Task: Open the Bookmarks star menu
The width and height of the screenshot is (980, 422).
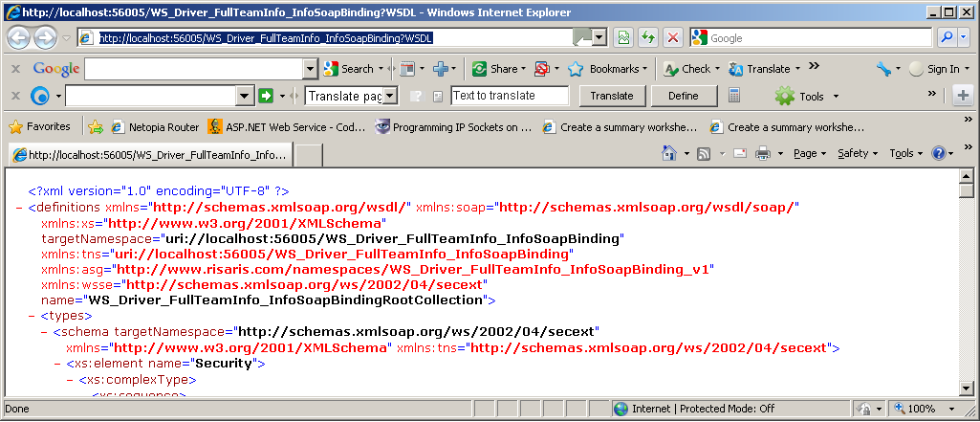Action: pos(607,69)
